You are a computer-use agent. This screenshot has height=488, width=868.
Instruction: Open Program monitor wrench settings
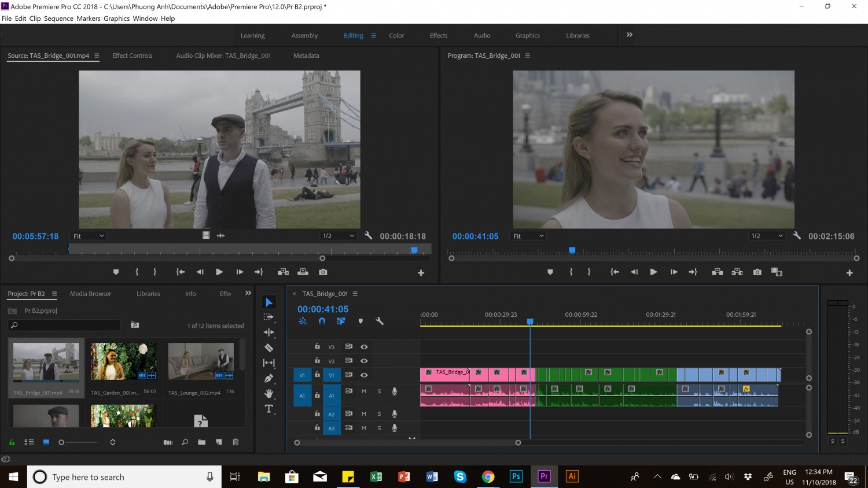coord(797,235)
